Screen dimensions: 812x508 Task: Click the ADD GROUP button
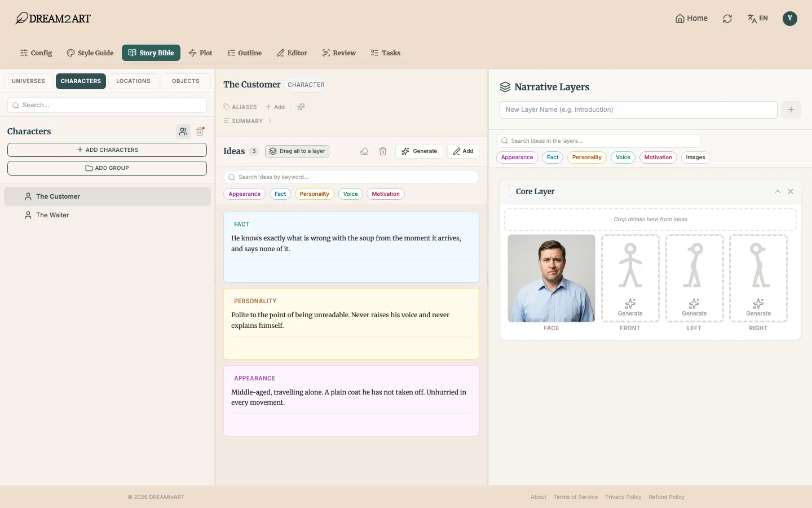click(x=107, y=168)
